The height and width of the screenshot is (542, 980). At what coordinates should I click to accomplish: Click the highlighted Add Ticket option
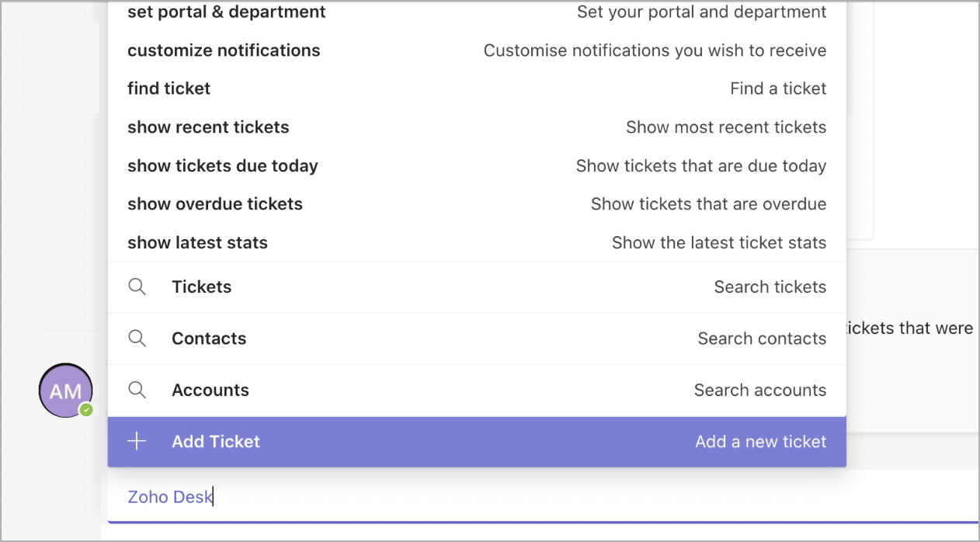pyautogui.click(x=216, y=442)
